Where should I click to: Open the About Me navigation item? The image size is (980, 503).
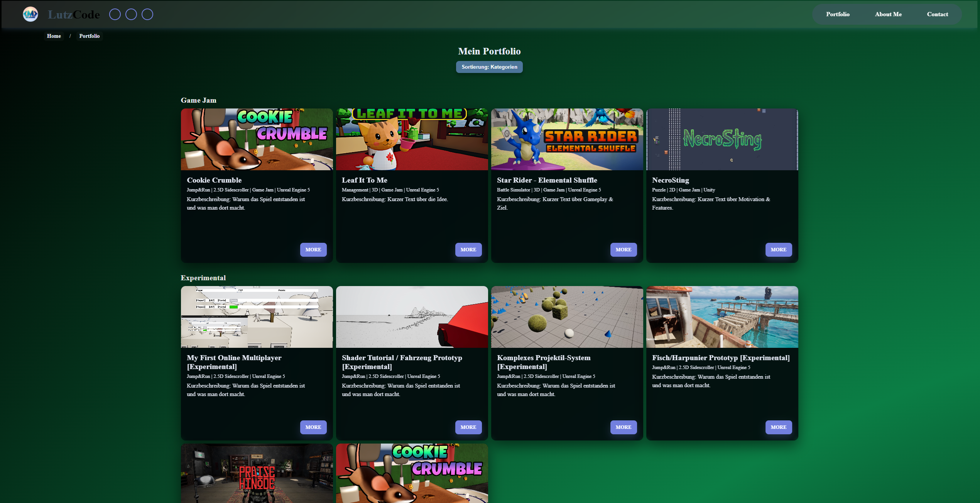point(888,14)
